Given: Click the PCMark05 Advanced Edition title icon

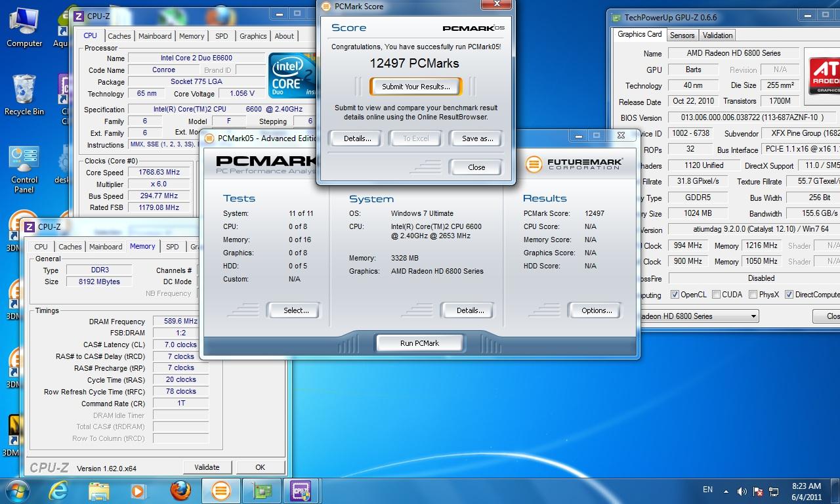Looking at the screenshot, I should [x=209, y=138].
